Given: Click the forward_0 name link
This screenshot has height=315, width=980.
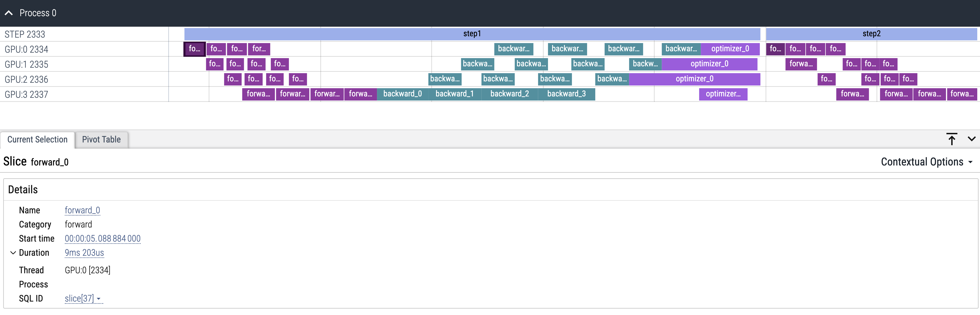Looking at the screenshot, I should tap(82, 210).
